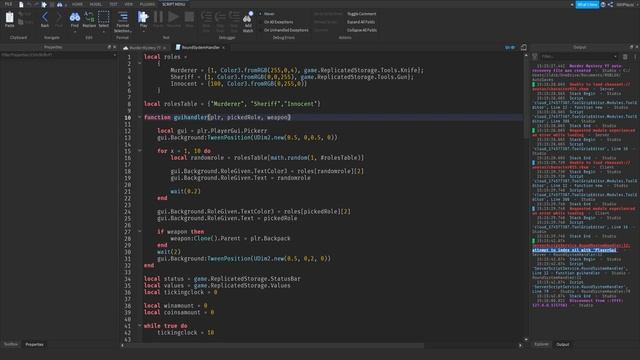Collapse the if weapon fold at line 27
The width and height of the screenshot is (640, 360).
[140, 231]
